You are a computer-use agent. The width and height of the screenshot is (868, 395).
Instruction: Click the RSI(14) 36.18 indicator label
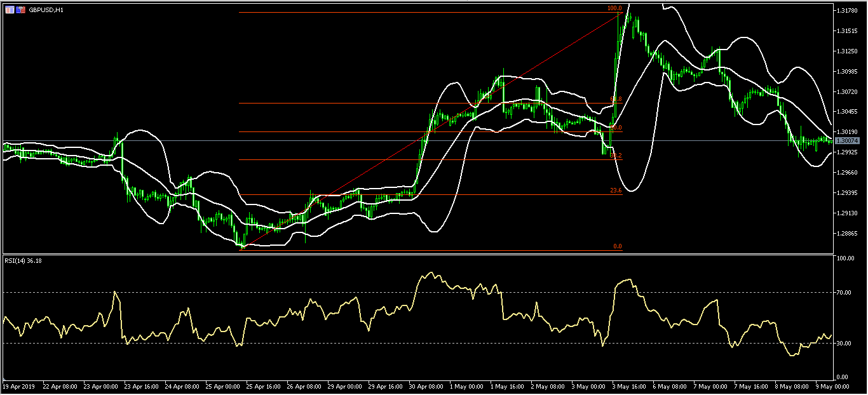coord(23,260)
